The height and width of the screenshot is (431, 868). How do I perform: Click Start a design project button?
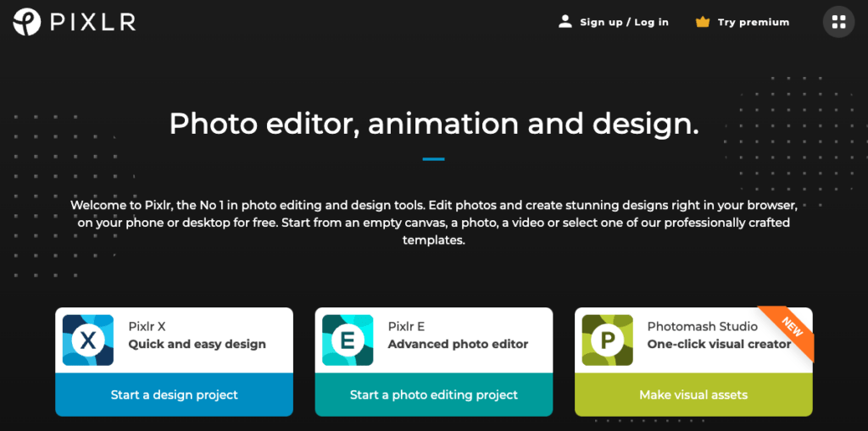coord(175,395)
